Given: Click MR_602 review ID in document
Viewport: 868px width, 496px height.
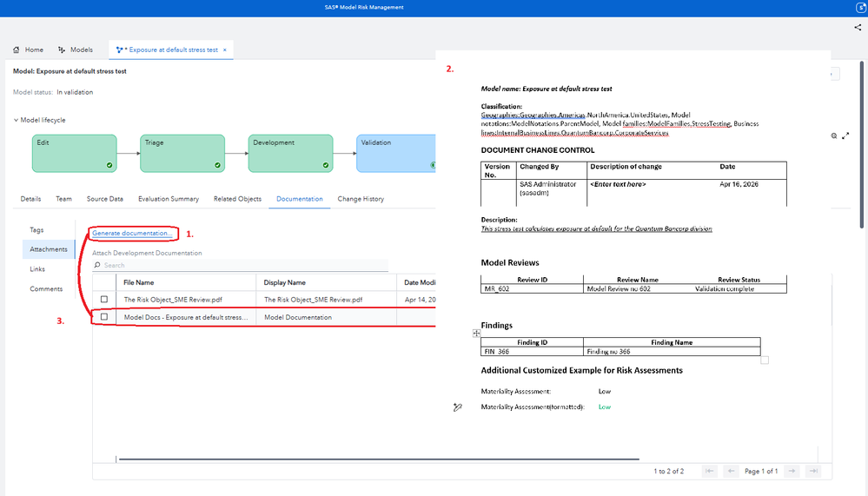Looking at the screenshot, I should (496, 289).
